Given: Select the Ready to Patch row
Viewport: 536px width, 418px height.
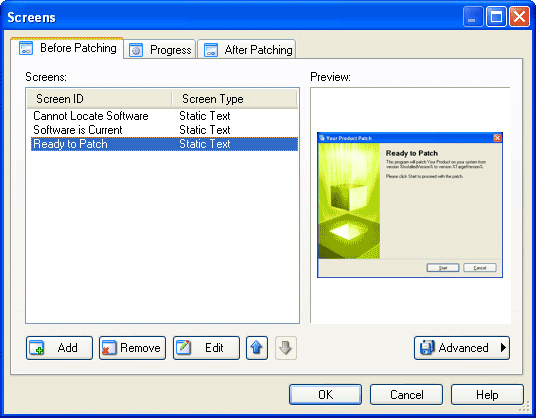Looking at the screenshot, I should coord(164,144).
